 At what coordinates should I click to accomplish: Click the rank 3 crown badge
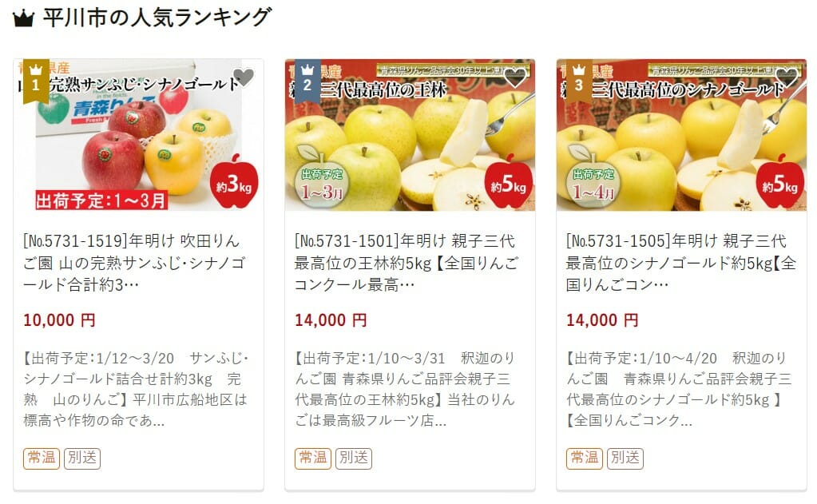tap(579, 80)
